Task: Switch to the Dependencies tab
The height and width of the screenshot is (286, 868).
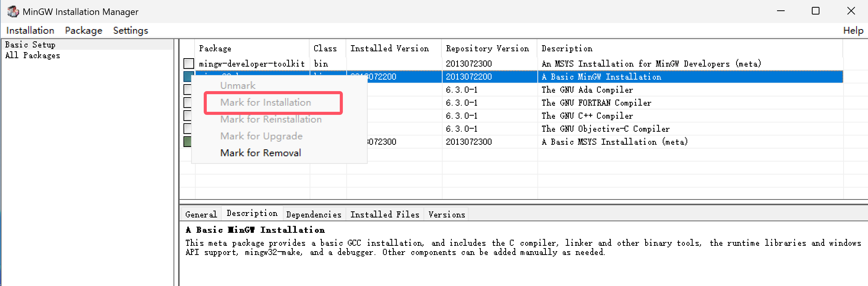Action: (x=313, y=214)
